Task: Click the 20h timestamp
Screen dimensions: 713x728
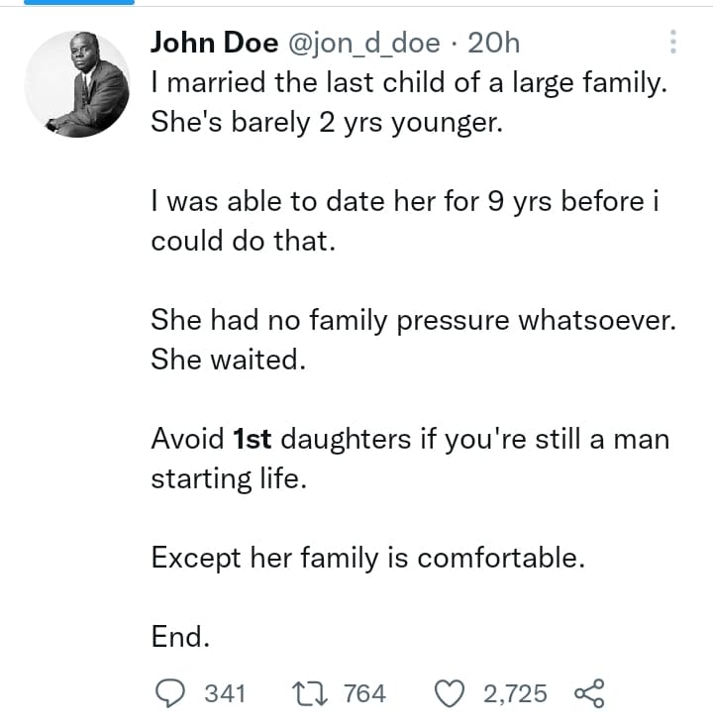Action: pyautogui.click(x=493, y=44)
